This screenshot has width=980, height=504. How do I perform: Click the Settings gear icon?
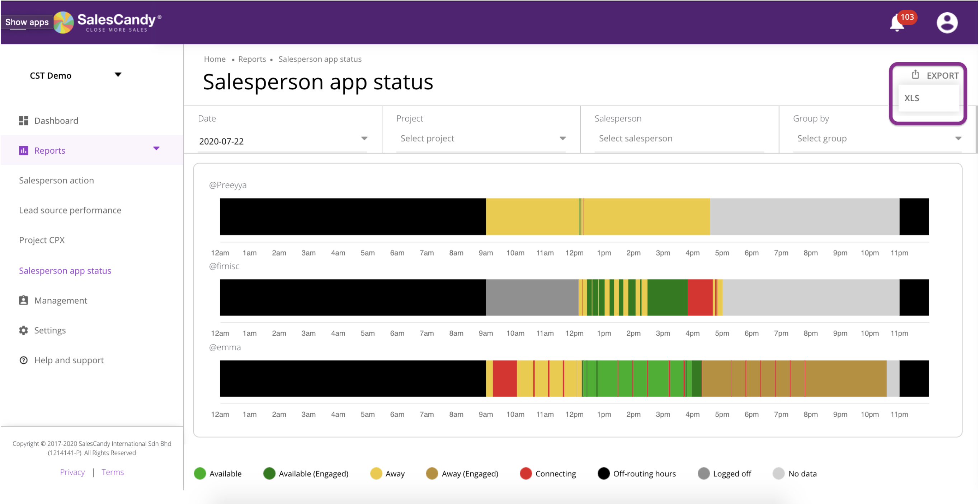(x=24, y=330)
